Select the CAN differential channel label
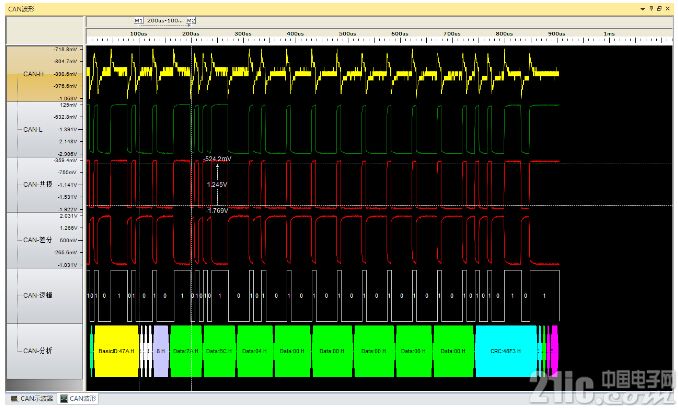The image size is (678, 408). point(38,240)
